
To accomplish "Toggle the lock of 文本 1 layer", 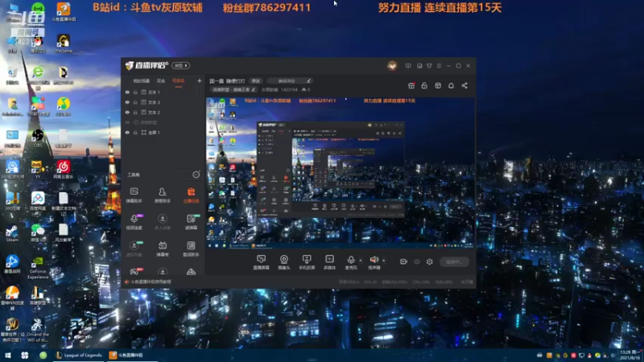I will click(x=135, y=93).
